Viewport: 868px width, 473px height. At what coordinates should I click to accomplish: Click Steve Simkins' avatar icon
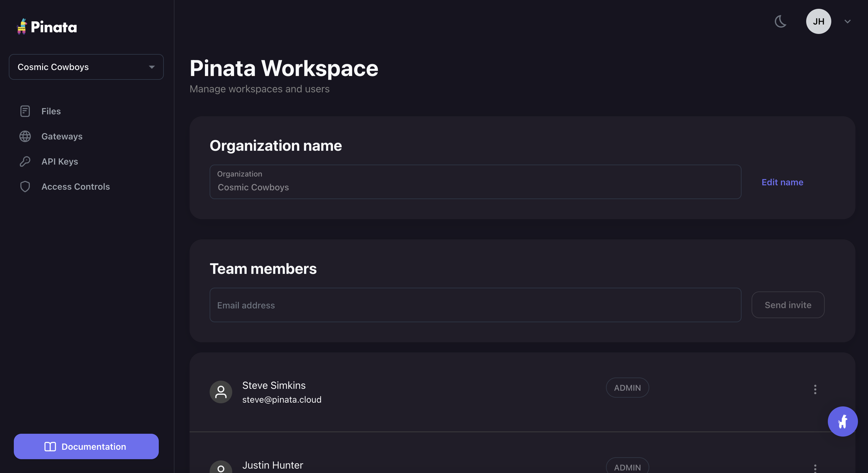click(221, 392)
